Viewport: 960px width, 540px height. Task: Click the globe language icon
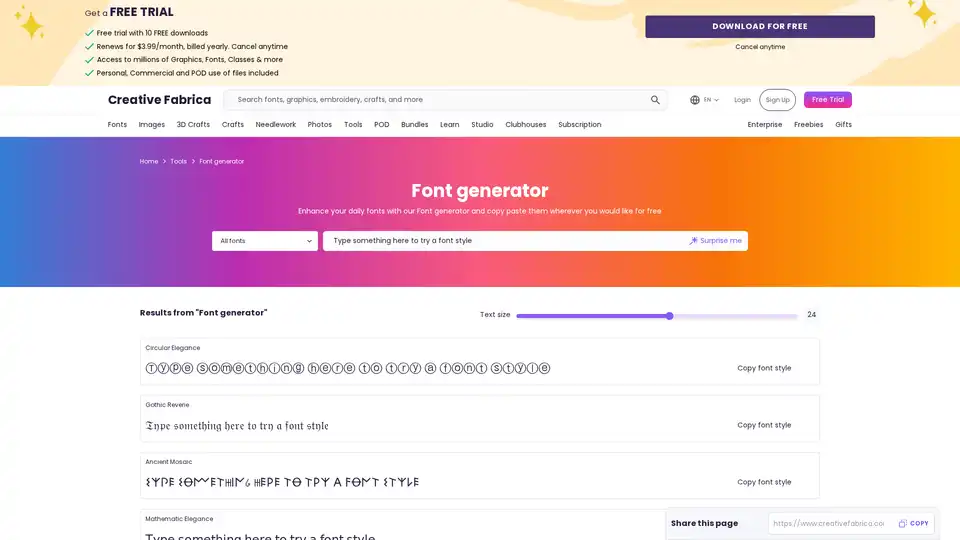[695, 100]
